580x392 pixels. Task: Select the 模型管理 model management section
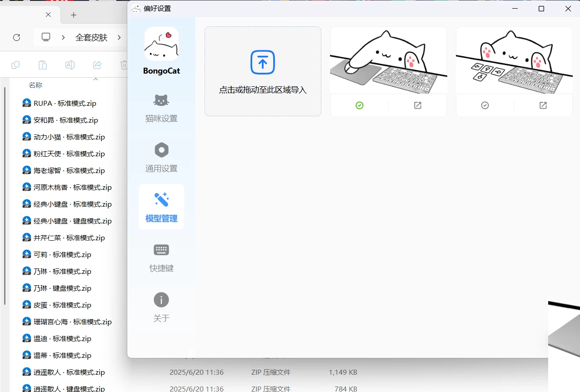tap(161, 207)
